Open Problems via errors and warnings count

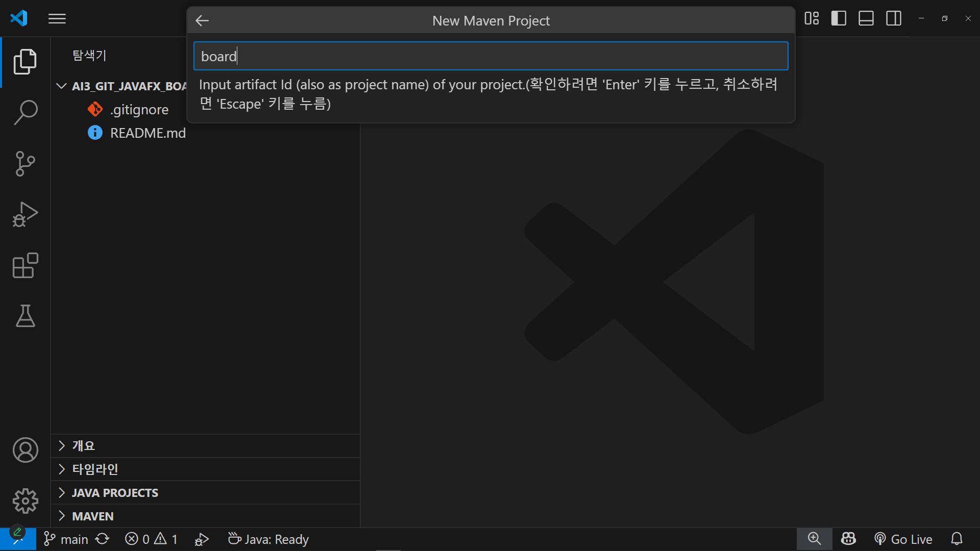coord(151,539)
